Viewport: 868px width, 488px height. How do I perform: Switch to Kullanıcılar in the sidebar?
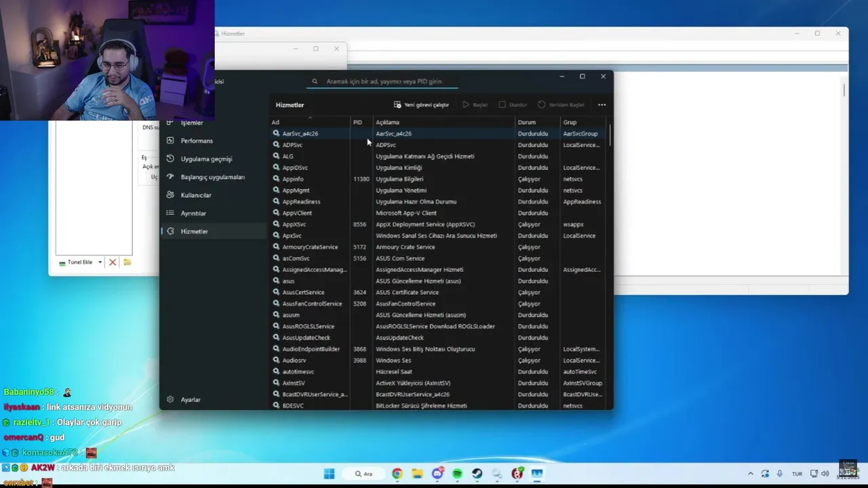(196, 195)
